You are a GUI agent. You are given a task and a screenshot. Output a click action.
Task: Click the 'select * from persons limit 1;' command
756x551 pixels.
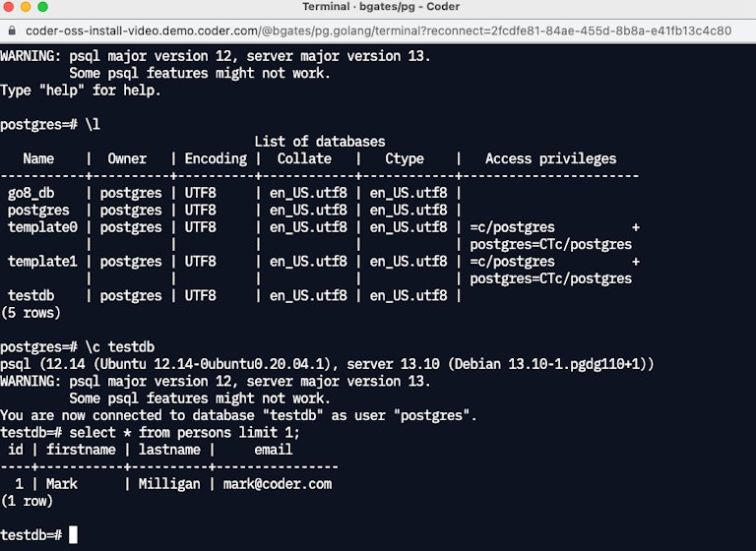[x=184, y=432]
